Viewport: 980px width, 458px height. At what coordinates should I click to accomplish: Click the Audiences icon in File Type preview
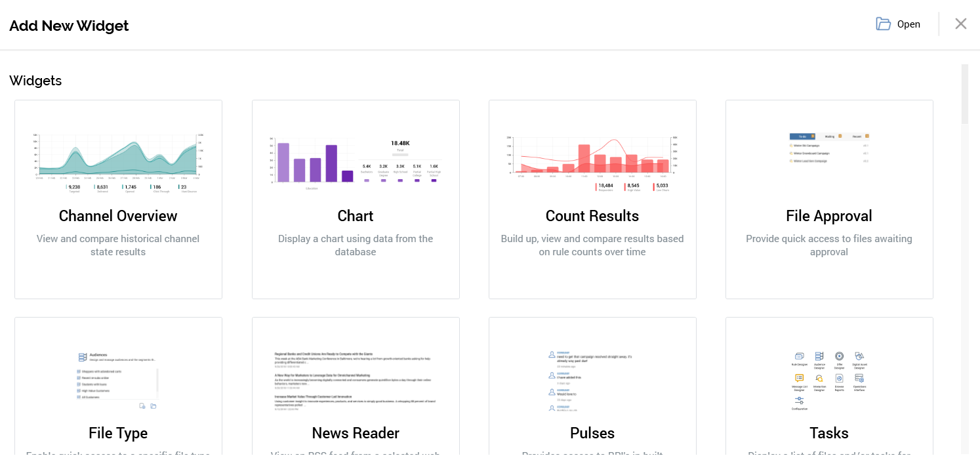click(83, 357)
